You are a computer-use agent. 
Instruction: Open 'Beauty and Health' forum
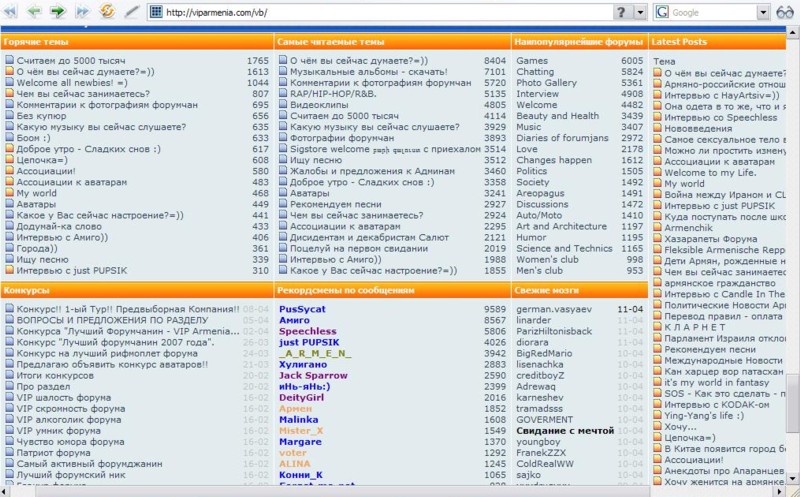(x=557, y=116)
